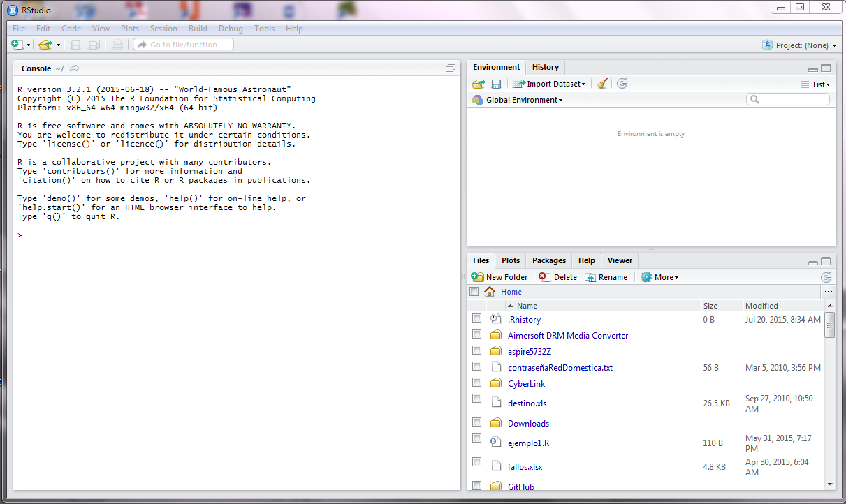Viewport: 846px width, 504px height.
Task: Save workspace icon in Environment pane
Action: pyautogui.click(x=496, y=84)
